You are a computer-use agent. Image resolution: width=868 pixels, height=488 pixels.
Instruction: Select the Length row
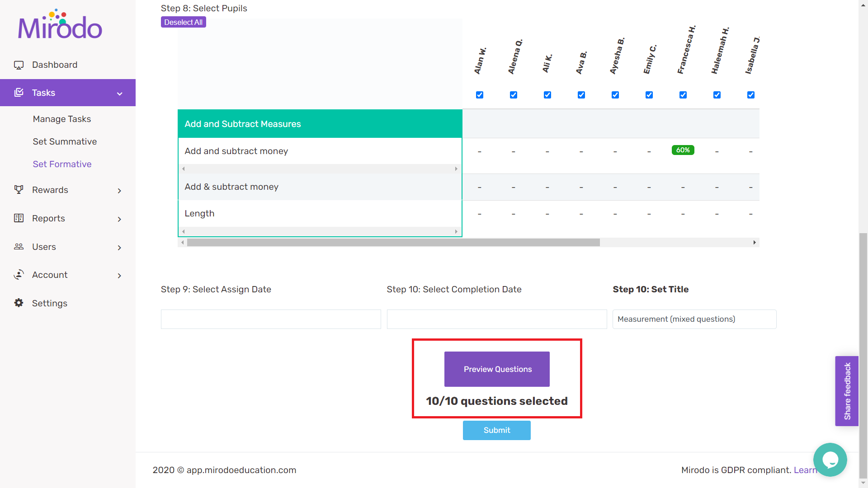(x=320, y=213)
